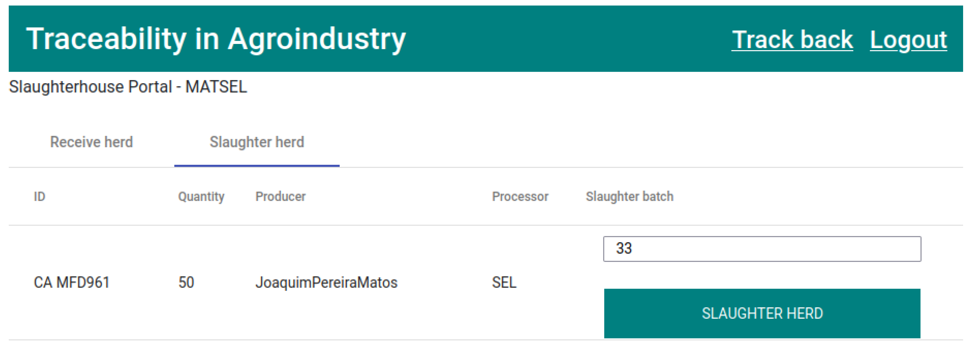Click the ID column header
Screen dimensions: 980x353
(x=40, y=196)
